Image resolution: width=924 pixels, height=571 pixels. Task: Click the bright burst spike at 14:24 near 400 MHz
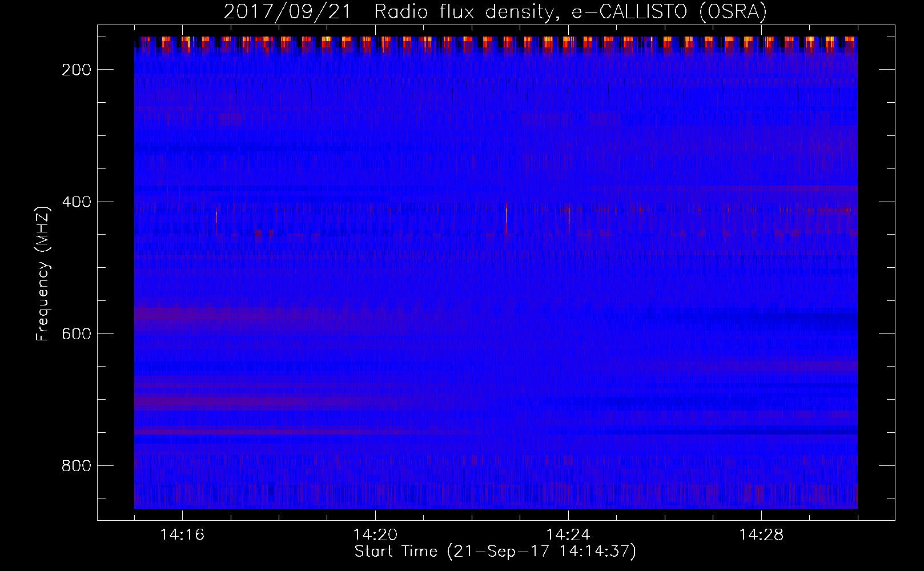tap(569, 218)
